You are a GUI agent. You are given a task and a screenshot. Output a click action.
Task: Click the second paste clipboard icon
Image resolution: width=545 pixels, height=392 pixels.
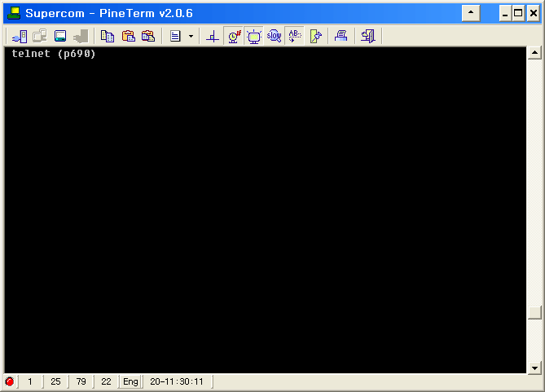pos(148,36)
